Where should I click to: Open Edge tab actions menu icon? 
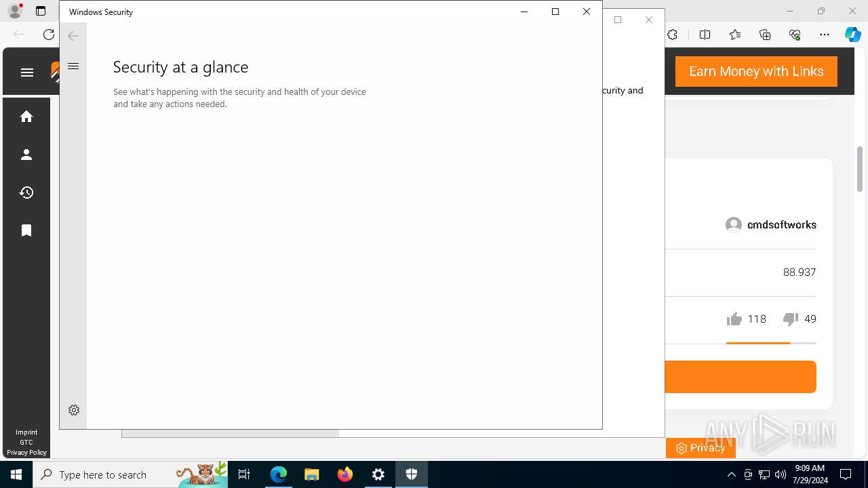click(x=41, y=11)
